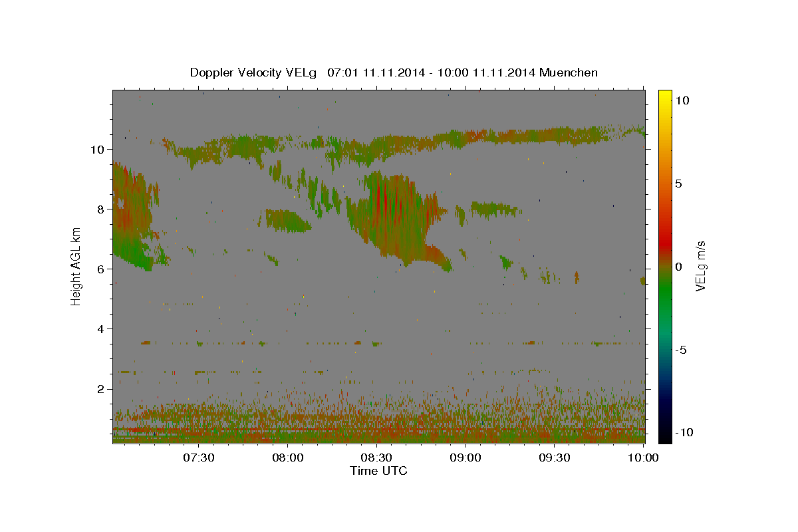Click the 'VELg m/s' colorbar label
Viewport: 798px width, 532px height.
coord(700,266)
